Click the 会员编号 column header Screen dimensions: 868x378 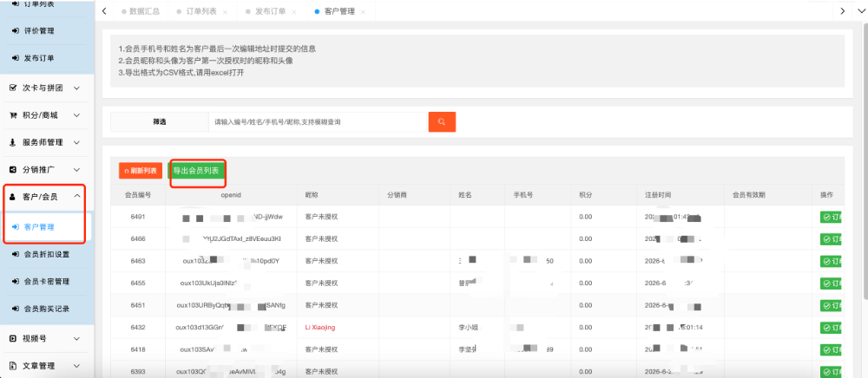pyautogui.click(x=138, y=195)
